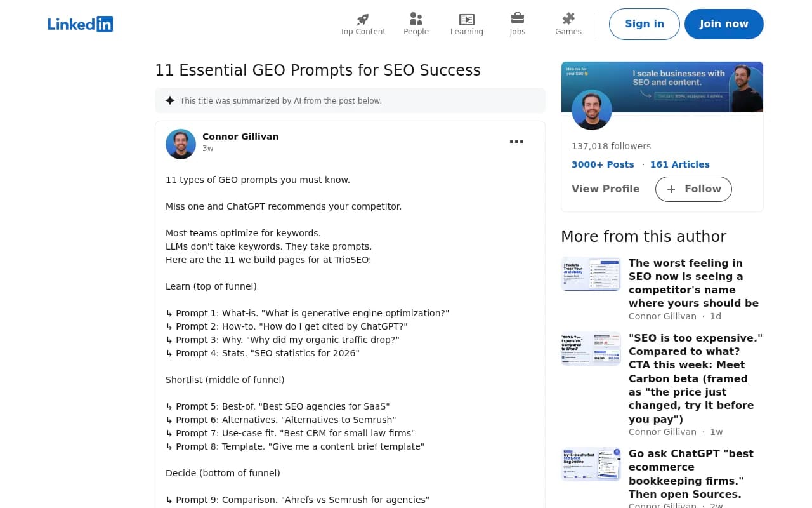812x508 pixels.
Task: Click 'Decide (bottom of funnel)' heading text
Action: coord(223,473)
